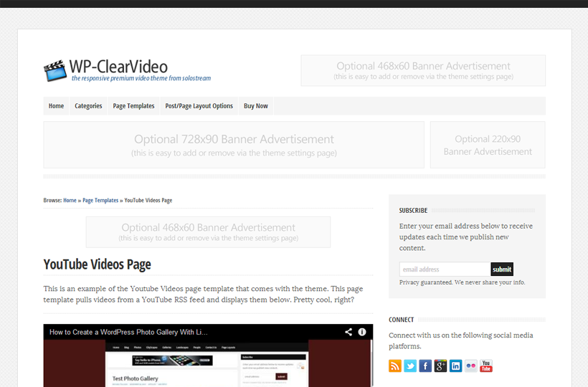The height and width of the screenshot is (387, 588).
Task: Click the submit subscribe button
Action: tap(502, 269)
